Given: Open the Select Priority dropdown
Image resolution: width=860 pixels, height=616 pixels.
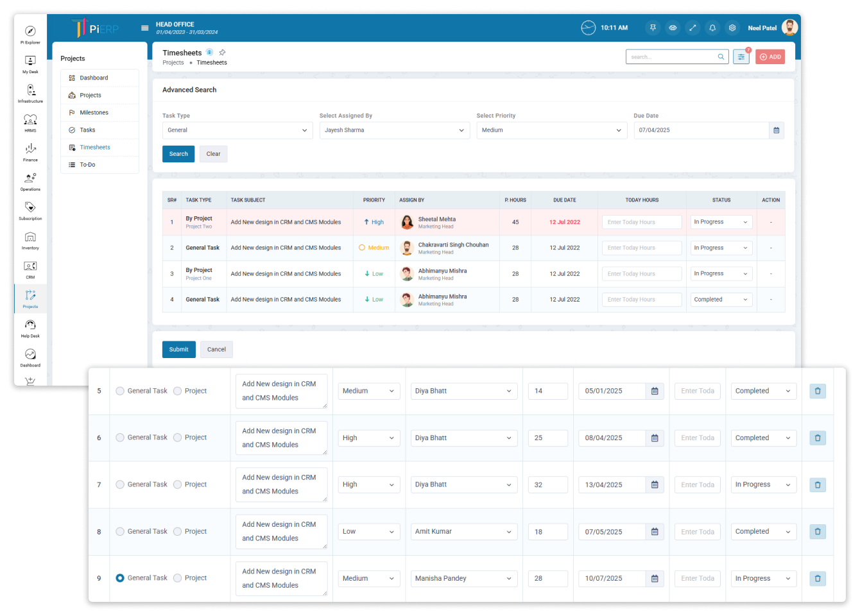Looking at the screenshot, I should point(552,130).
